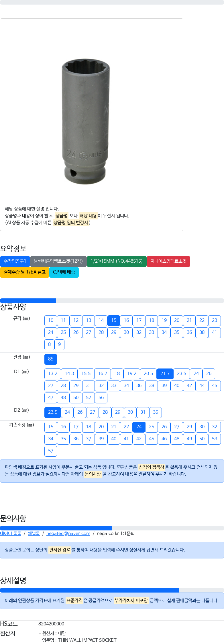Image resolution: width=224 pixels, height=644 pixels.
Task: Click the 문의사항 progress bar
Action: coord(112,528)
